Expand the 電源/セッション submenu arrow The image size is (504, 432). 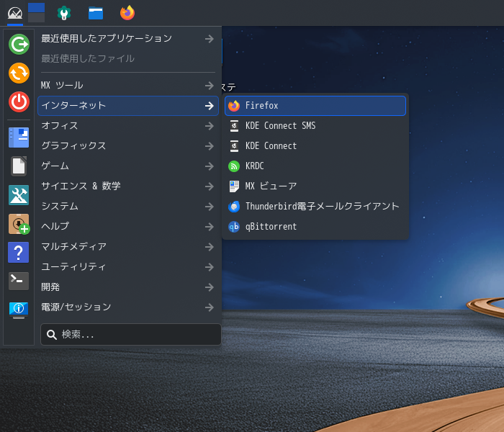click(210, 307)
